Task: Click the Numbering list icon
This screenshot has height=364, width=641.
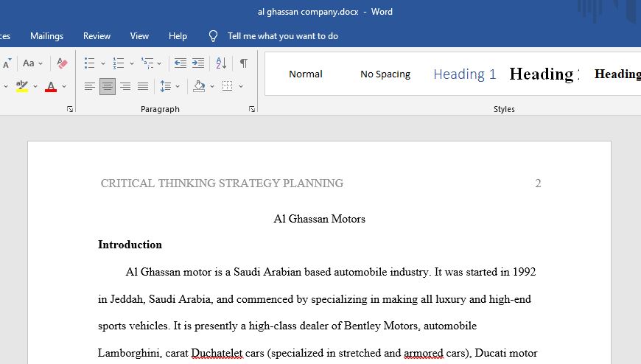Action: [x=119, y=63]
